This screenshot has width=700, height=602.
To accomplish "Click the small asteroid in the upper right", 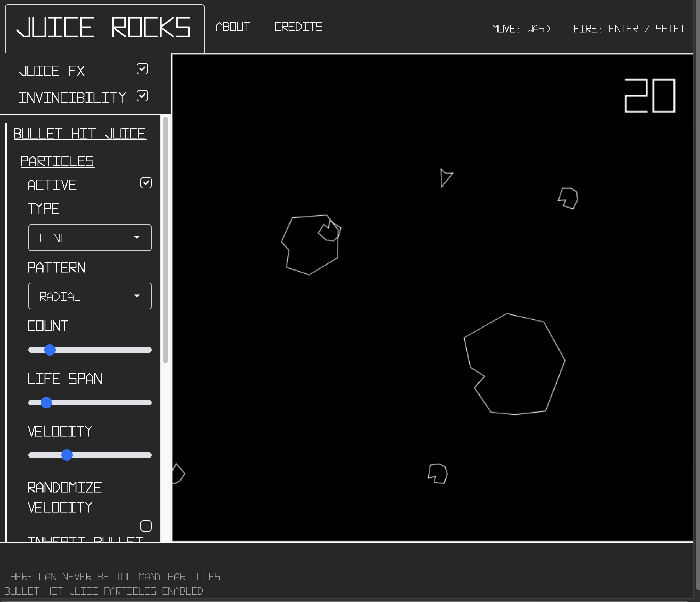I will pyautogui.click(x=568, y=198).
